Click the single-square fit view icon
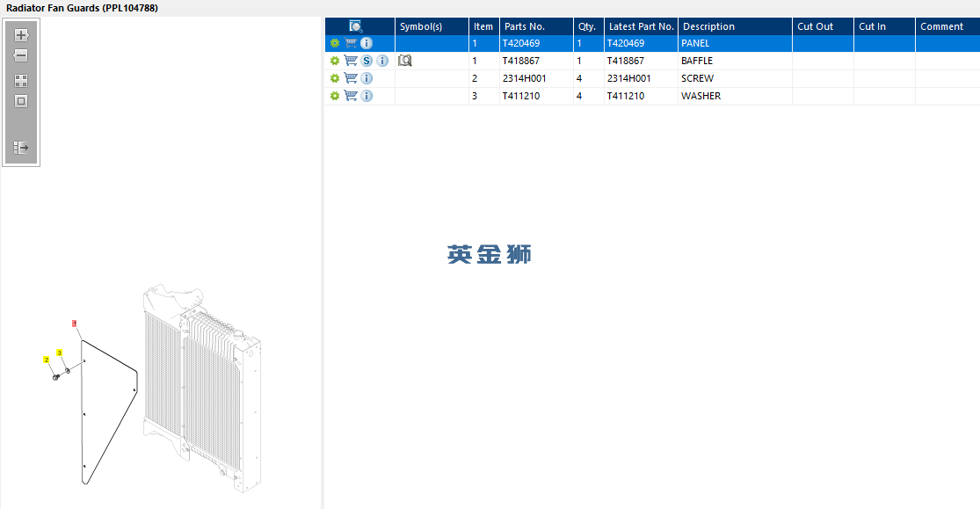980x509 pixels. click(x=21, y=101)
